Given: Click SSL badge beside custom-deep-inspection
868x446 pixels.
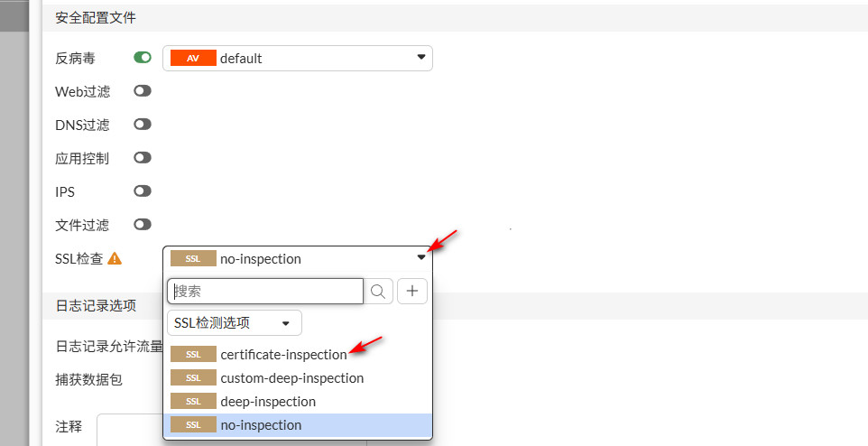Looking at the screenshot, I should tap(193, 378).
